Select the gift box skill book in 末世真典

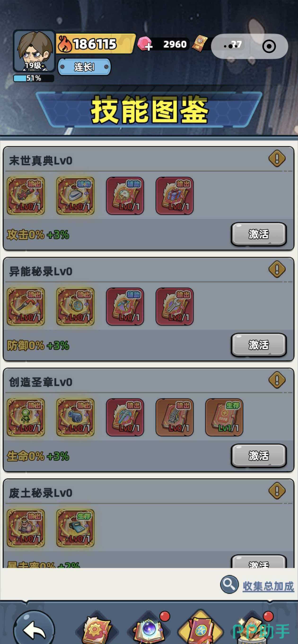[x=175, y=196]
